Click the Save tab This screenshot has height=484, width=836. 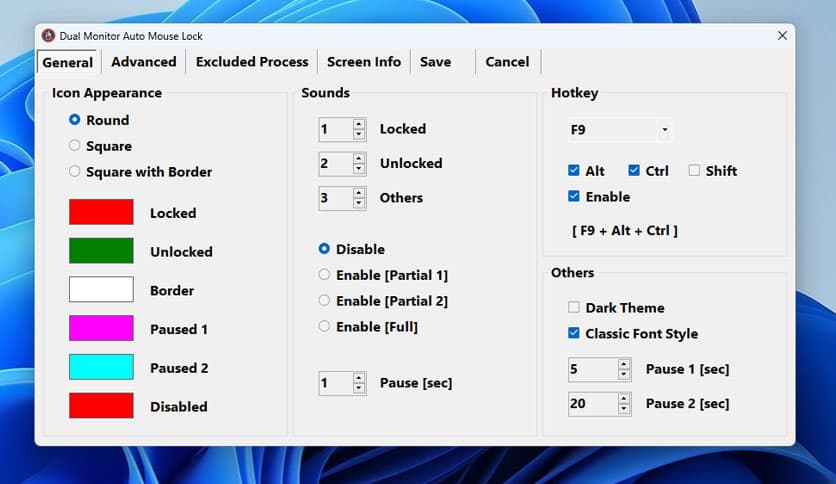(435, 62)
